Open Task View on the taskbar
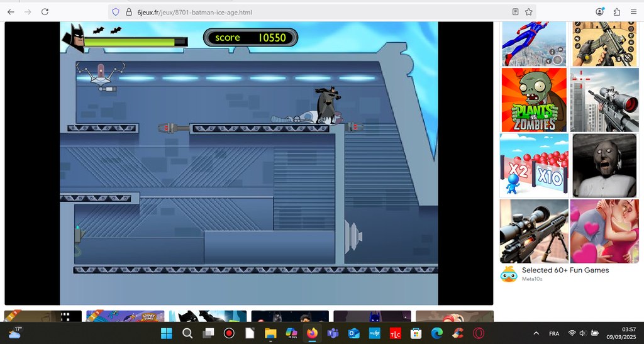Image resolution: width=644 pixels, height=344 pixels. click(209, 333)
